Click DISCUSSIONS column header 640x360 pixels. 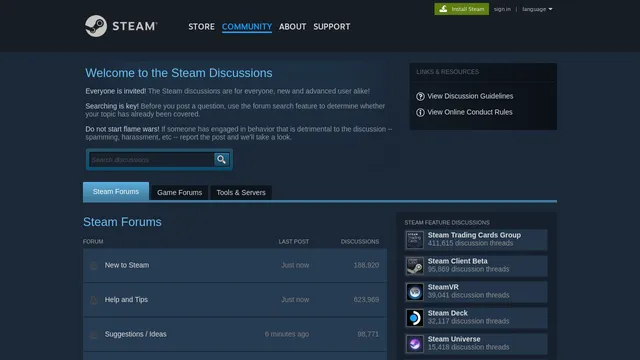pos(360,242)
